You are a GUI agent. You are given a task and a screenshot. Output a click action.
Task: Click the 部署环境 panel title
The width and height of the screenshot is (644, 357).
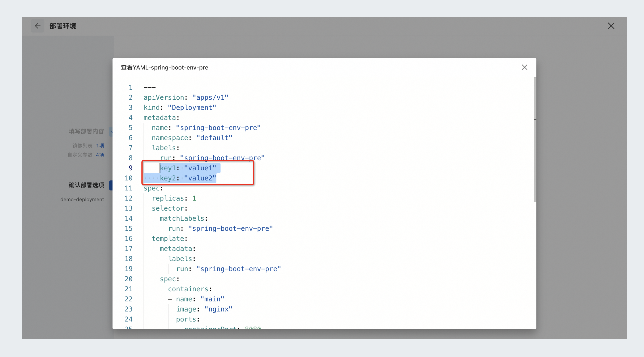click(x=63, y=26)
